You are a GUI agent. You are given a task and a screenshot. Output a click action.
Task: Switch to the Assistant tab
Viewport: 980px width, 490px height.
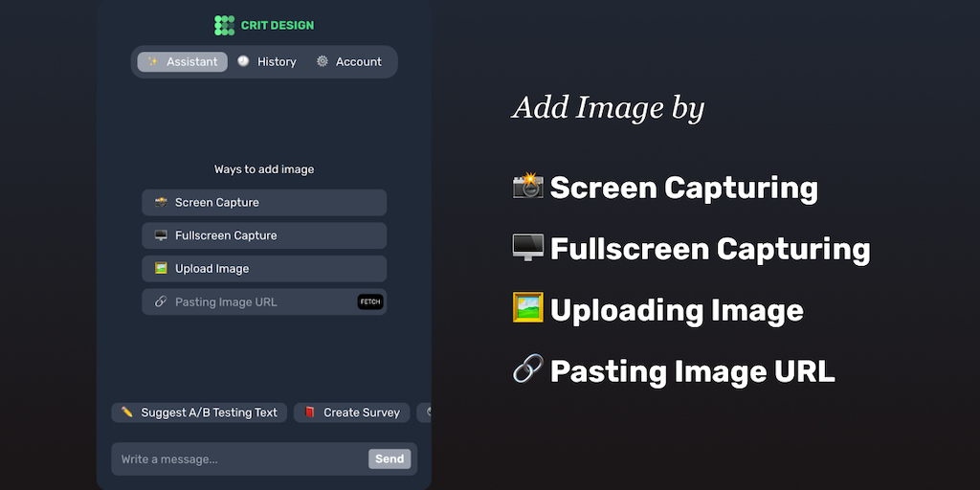pyautogui.click(x=183, y=62)
